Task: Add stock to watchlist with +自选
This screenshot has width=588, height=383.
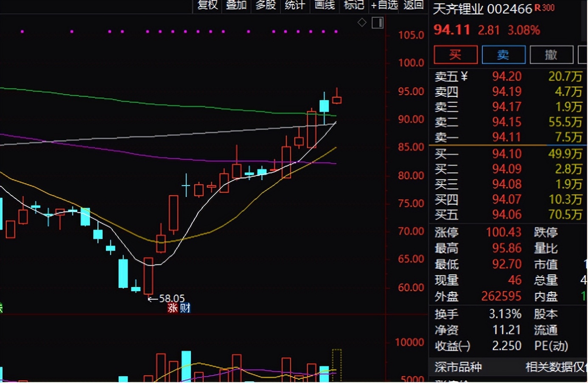Action: [x=384, y=5]
